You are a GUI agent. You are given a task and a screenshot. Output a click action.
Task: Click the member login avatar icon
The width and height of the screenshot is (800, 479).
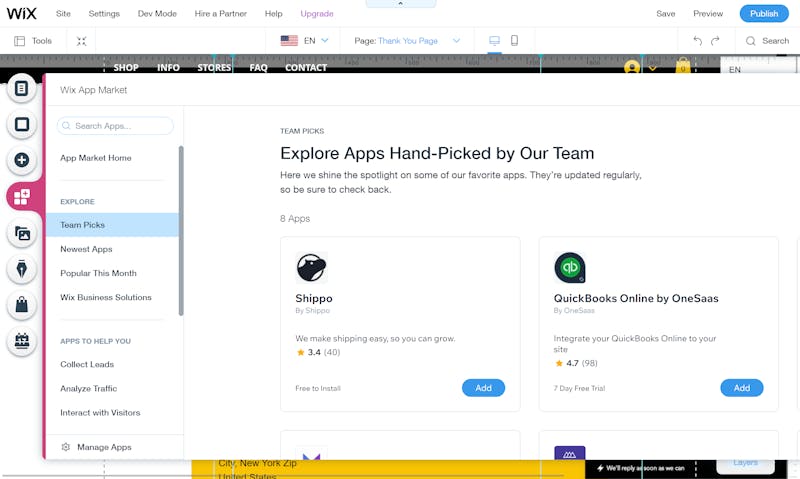click(632, 67)
